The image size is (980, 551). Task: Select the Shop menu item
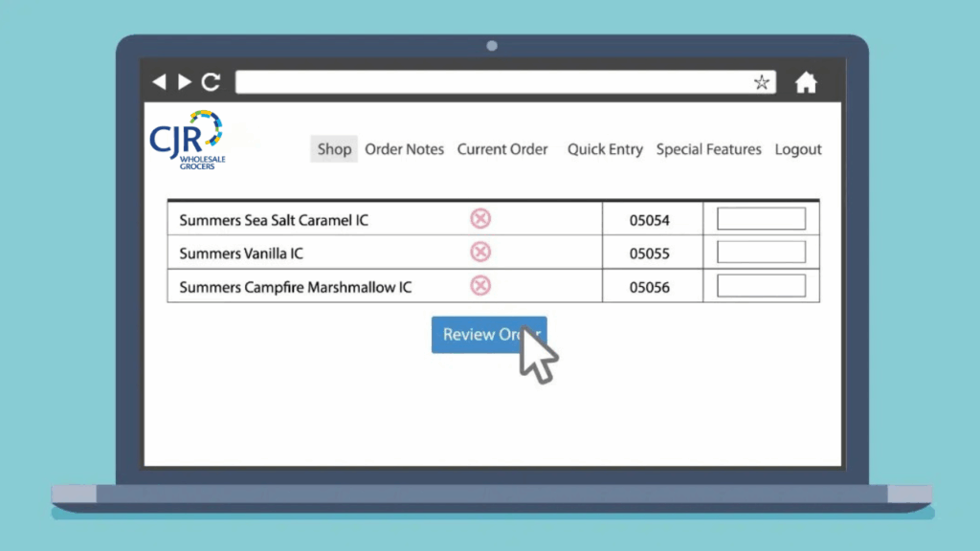coord(334,149)
